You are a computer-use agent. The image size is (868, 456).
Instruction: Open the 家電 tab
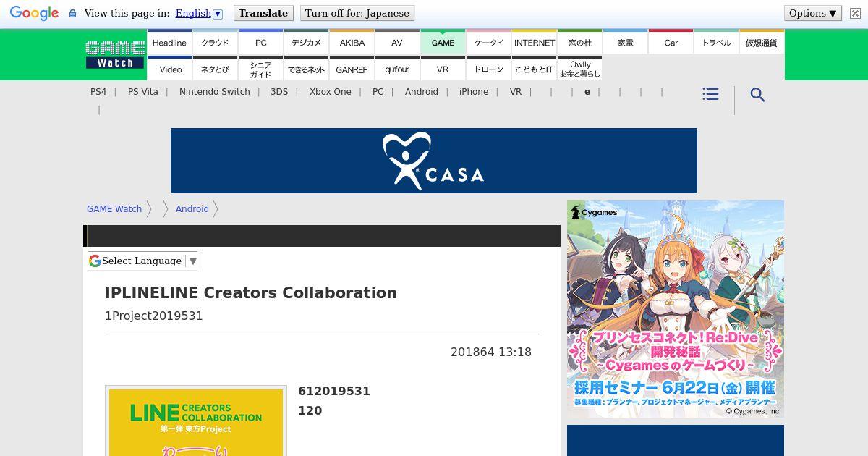[x=625, y=42]
